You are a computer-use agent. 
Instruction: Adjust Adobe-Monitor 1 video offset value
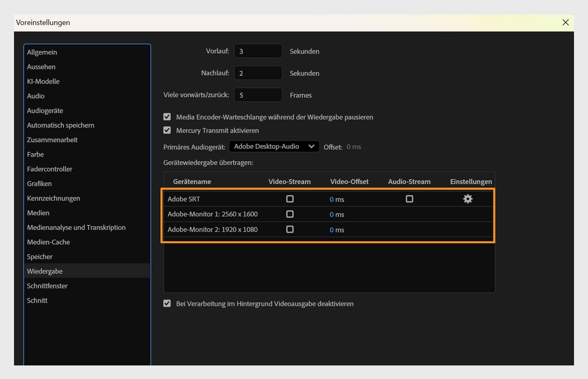point(332,215)
